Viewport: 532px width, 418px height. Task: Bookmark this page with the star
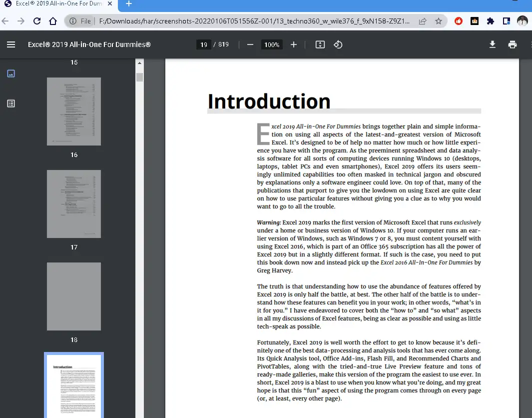click(439, 21)
